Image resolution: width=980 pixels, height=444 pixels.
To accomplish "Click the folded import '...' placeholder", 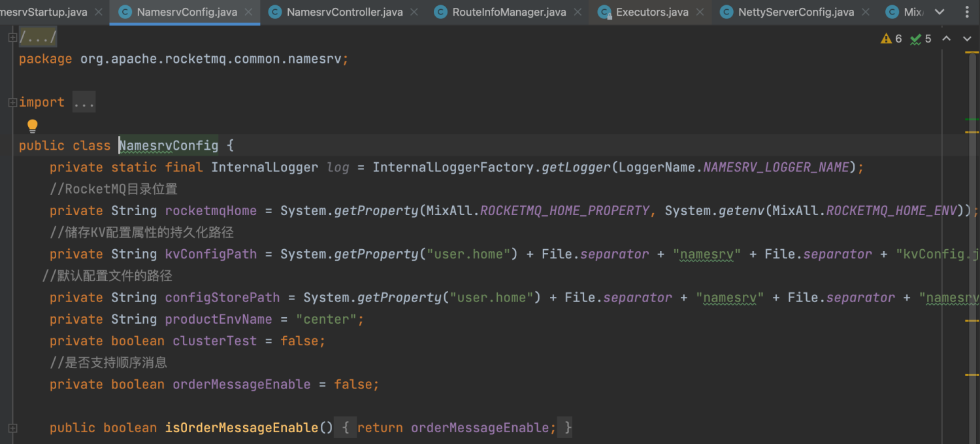I will (84, 102).
